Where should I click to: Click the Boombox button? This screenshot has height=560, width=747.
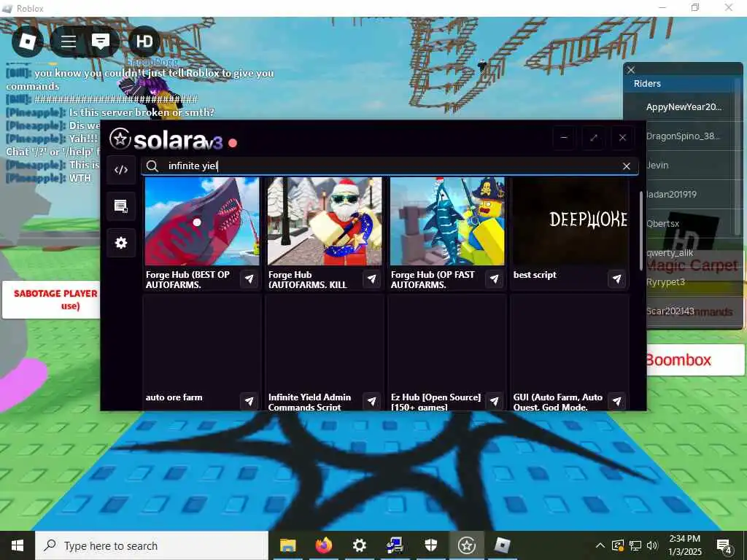click(695, 360)
